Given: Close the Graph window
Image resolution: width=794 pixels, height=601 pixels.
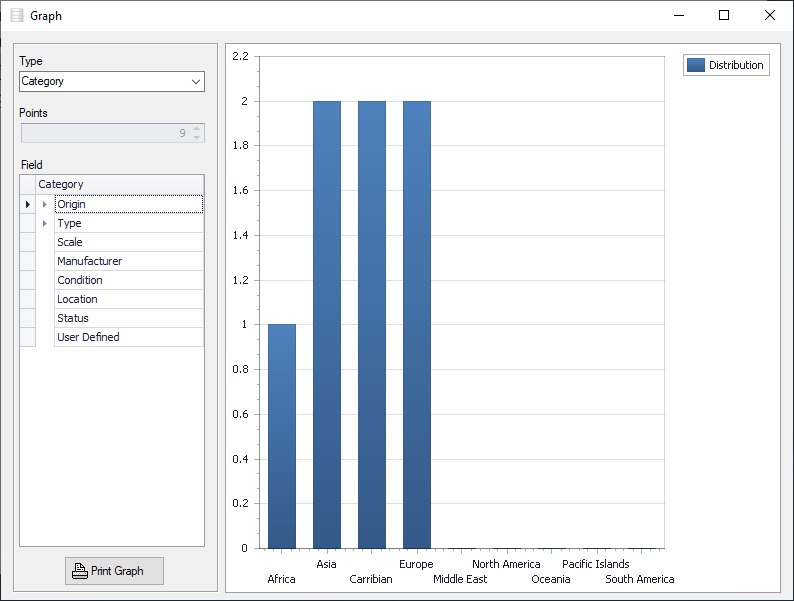Looking at the screenshot, I should [x=770, y=15].
